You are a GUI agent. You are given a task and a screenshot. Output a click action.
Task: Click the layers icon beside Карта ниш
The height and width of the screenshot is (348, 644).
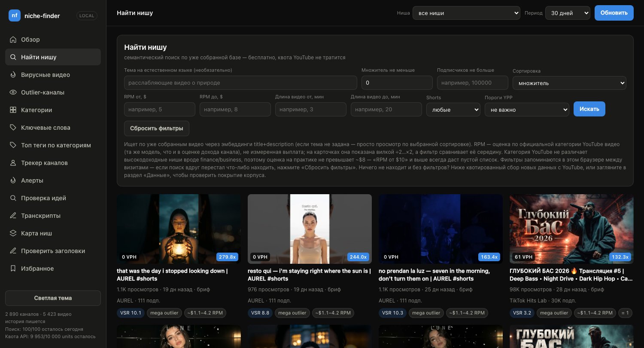13,233
